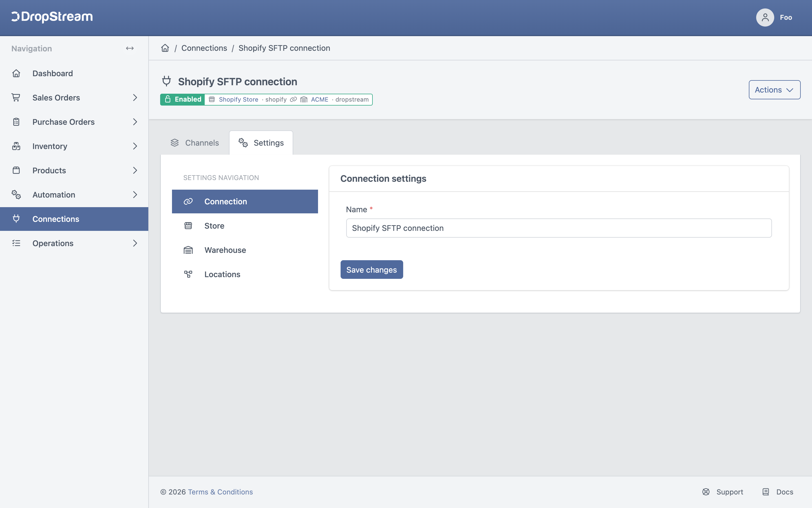Select Connections in the sidebar

pos(74,219)
